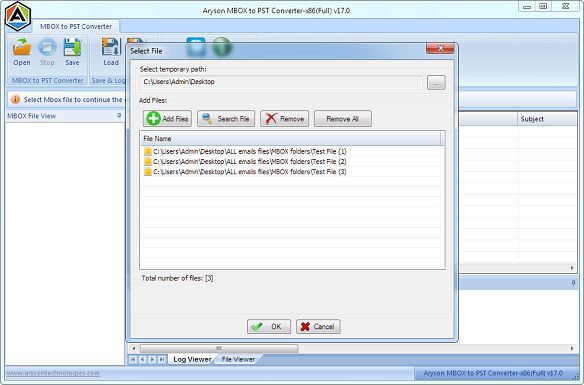
Task: Click the Remove All button
Action: (343, 119)
